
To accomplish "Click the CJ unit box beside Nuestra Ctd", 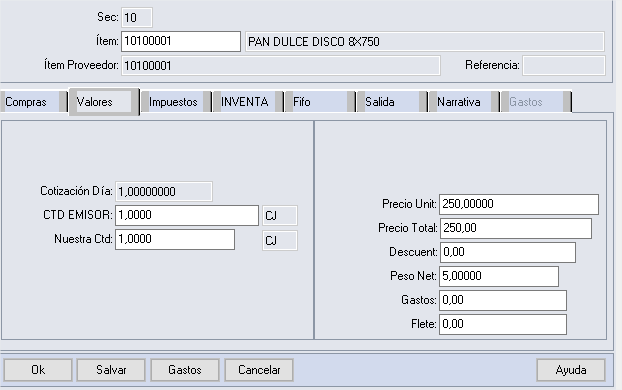I will point(280,241).
